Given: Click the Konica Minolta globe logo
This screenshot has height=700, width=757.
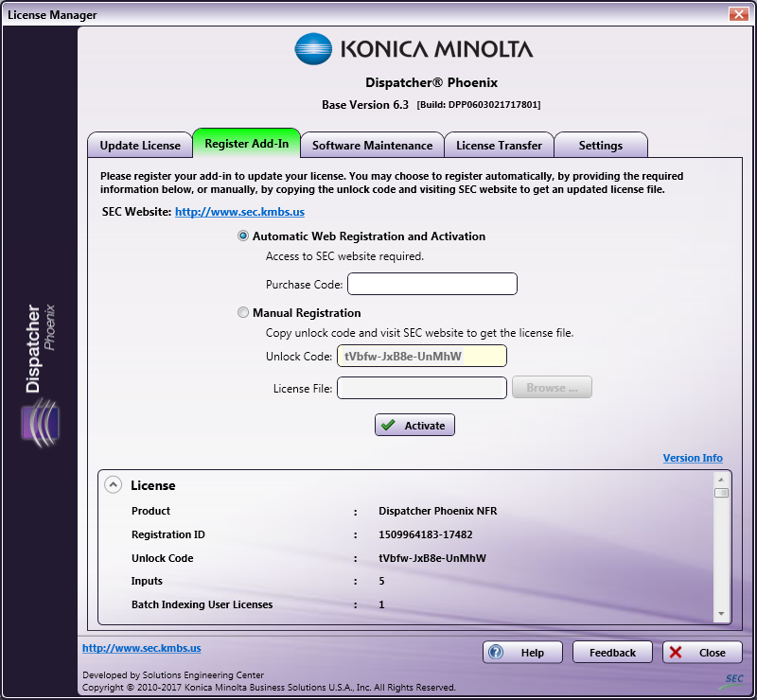Looking at the screenshot, I should pos(313,49).
